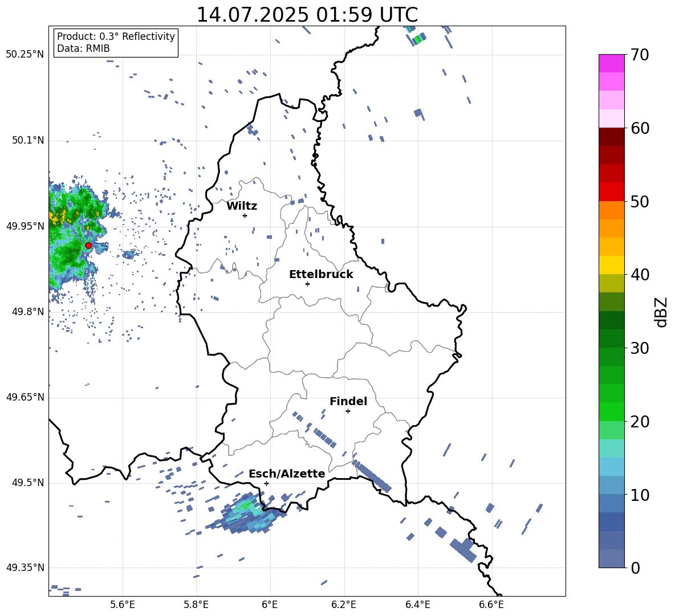
Task: Click the Ettelbruck city label
Action: [x=321, y=275]
